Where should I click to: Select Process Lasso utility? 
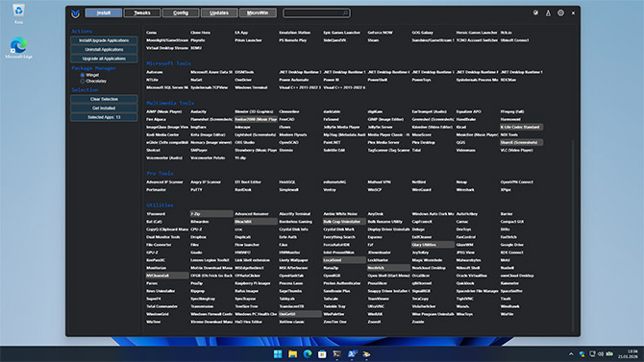point(291,283)
